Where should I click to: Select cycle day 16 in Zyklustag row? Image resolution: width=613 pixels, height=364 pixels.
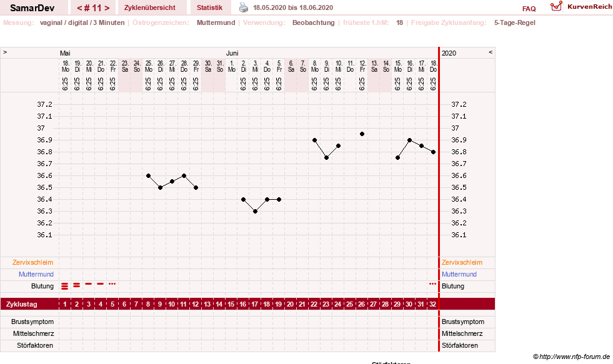tap(243, 304)
